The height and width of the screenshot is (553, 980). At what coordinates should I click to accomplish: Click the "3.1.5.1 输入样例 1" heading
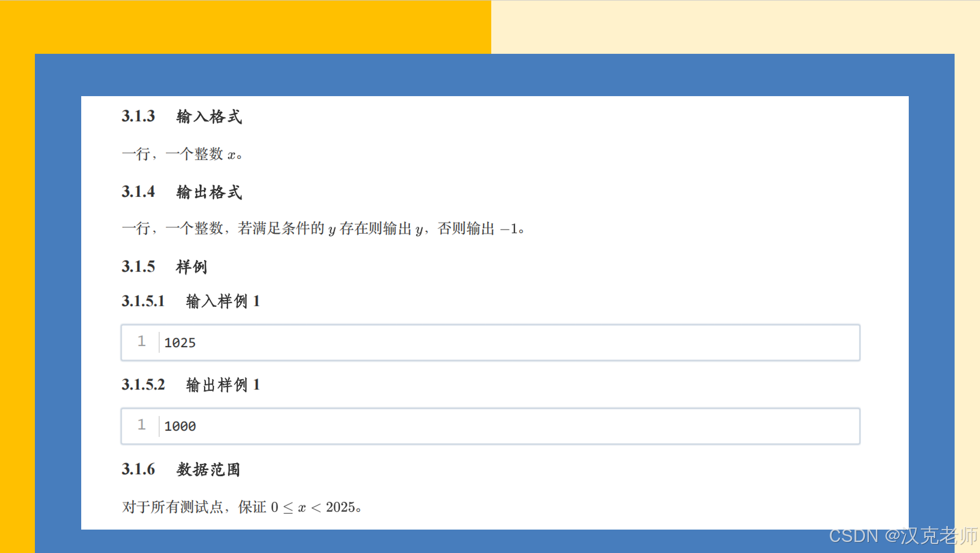tap(191, 301)
